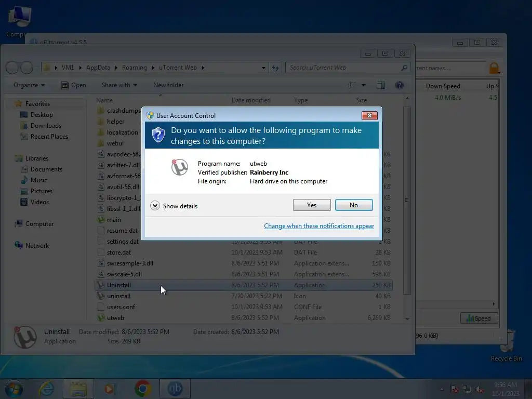Image resolution: width=532 pixels, height=399 pixels.
Task: Open the Organize menu in Explorer
Action: 29,85
